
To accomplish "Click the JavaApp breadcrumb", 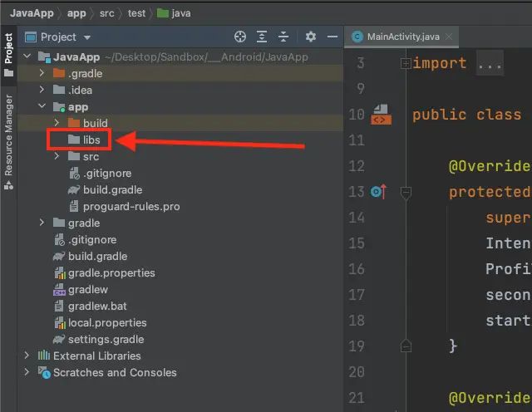I will coord(32,13).
